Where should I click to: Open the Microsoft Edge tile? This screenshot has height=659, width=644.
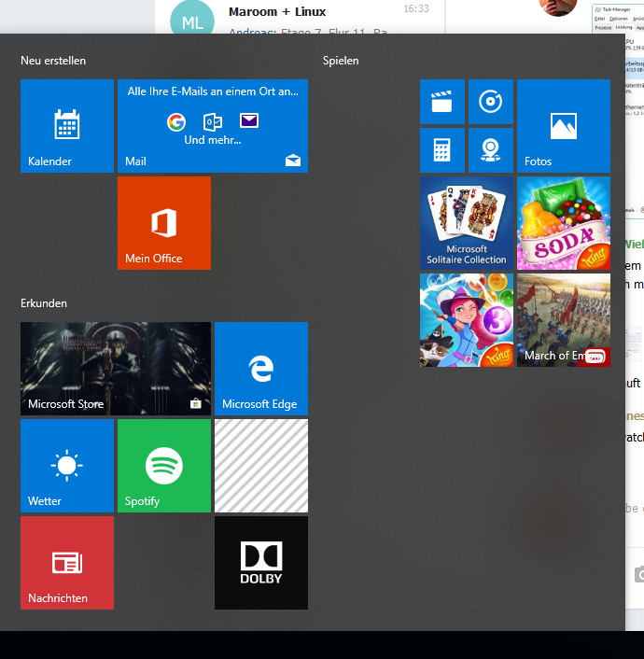(260, 369)
